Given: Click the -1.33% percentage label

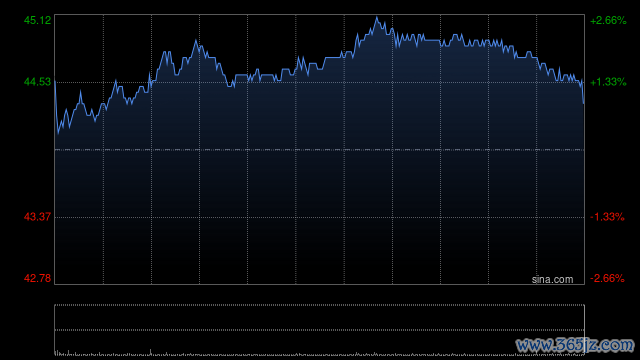Looking at the screenshot, I should pyautogui.click(x=607, y=217).
